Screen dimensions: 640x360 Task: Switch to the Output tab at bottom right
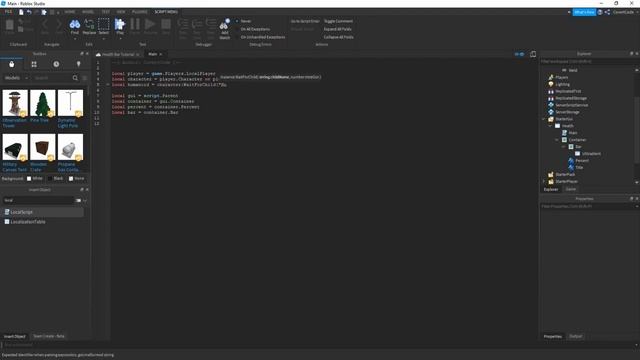point(576,336)
